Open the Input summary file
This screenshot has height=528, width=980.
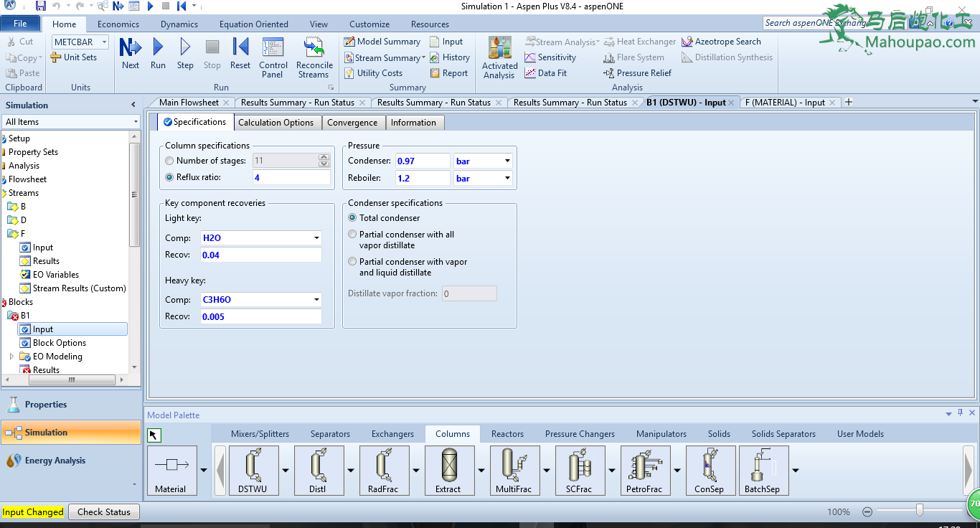[x=446, y=42]
